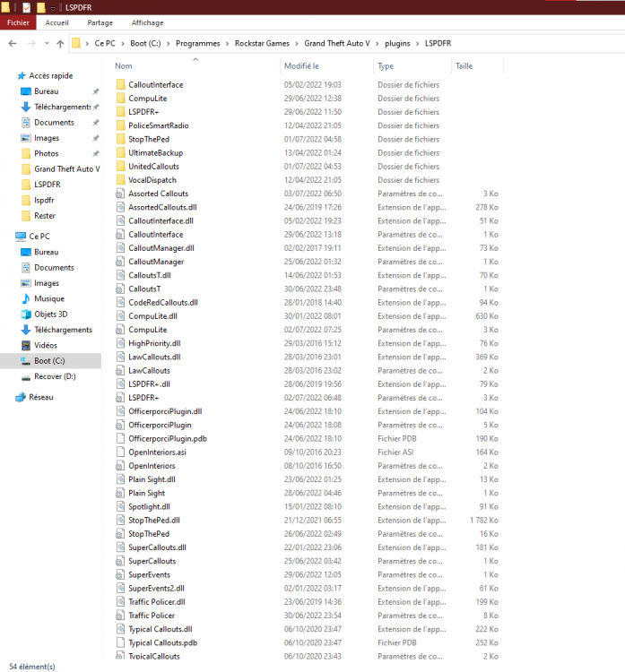Click the OpenInteriors.asi file icon

coord(120,452)
